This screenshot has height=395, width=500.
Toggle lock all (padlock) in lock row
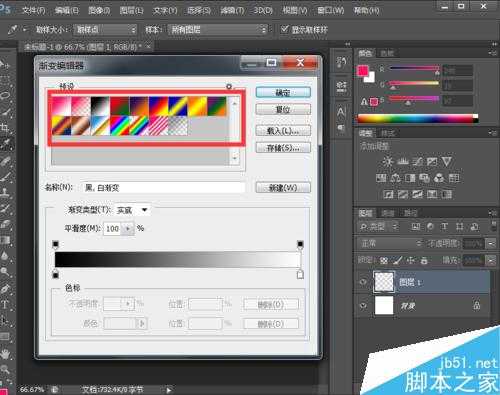(x=424, y=260)
